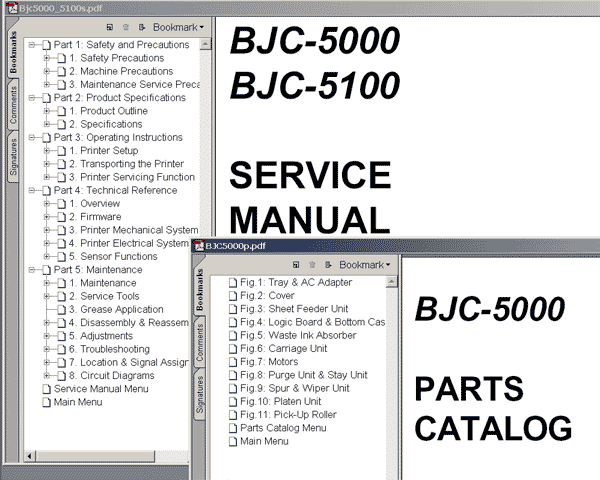Open the Fig.7: Motors bookmark
Viewport: 600px width, 480px height.
269,362
